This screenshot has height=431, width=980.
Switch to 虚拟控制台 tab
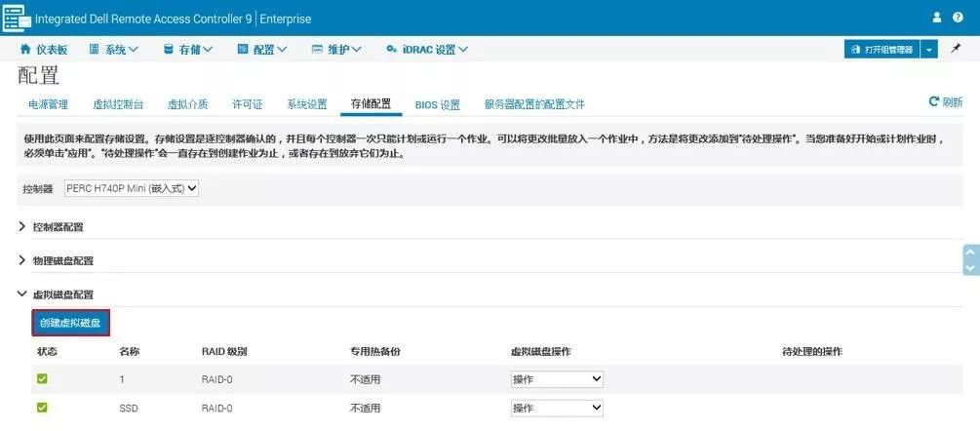[x=118, y=104]
